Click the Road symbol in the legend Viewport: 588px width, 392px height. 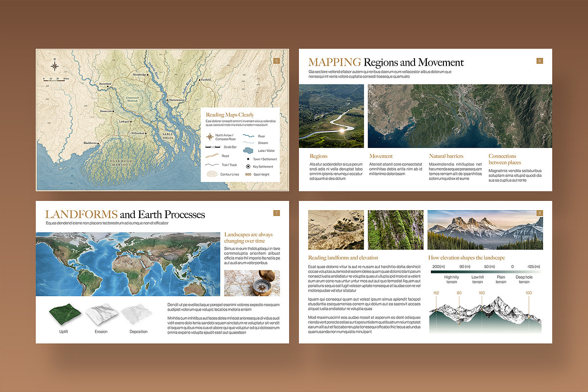213,156
